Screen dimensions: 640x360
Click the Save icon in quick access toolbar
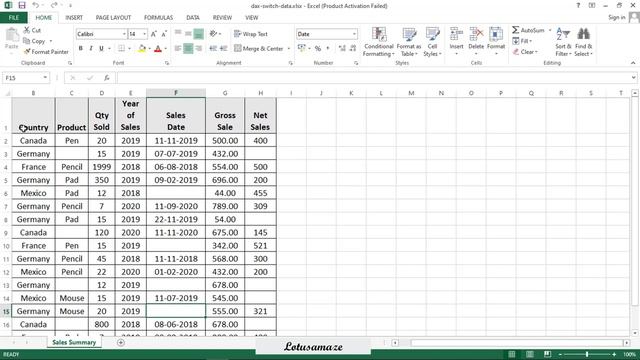click(x=22, y=5)
